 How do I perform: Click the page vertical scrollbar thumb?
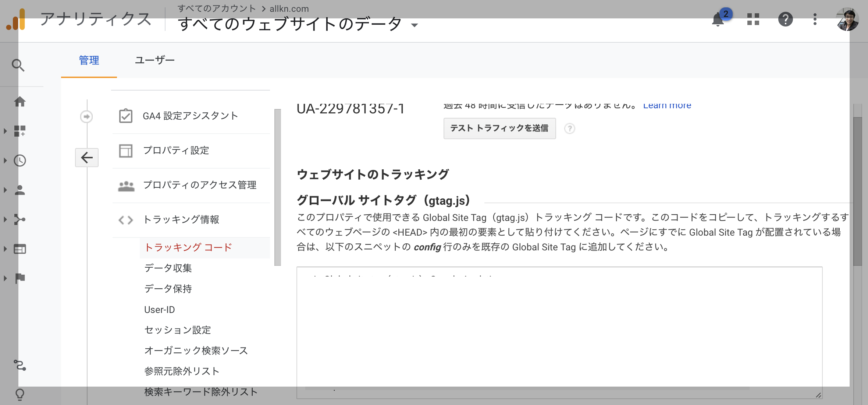click(x=858, y=191)
